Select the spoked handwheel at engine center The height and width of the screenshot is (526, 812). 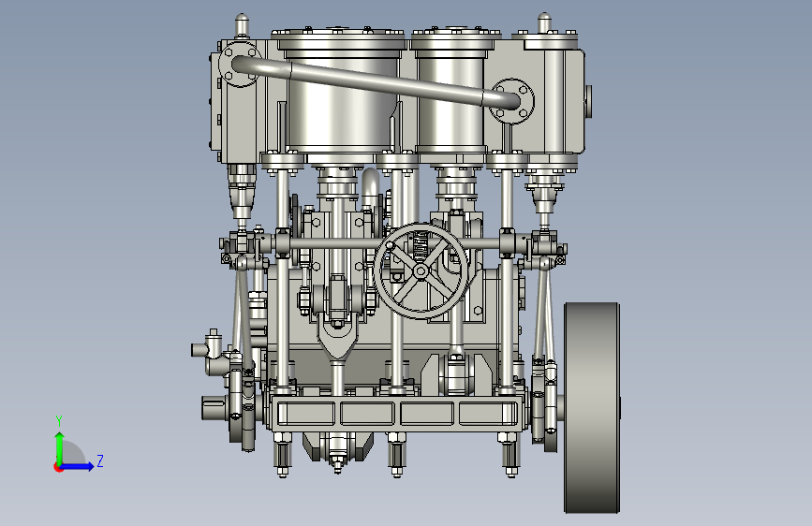(x=421, y=270)
